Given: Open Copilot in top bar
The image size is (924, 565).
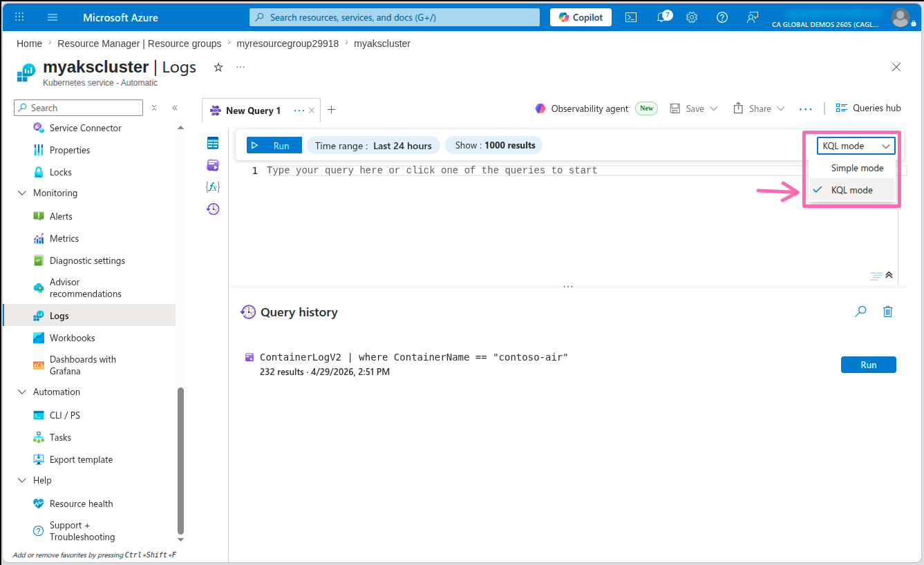Looking at the screenshot, I should click(581, 17).
